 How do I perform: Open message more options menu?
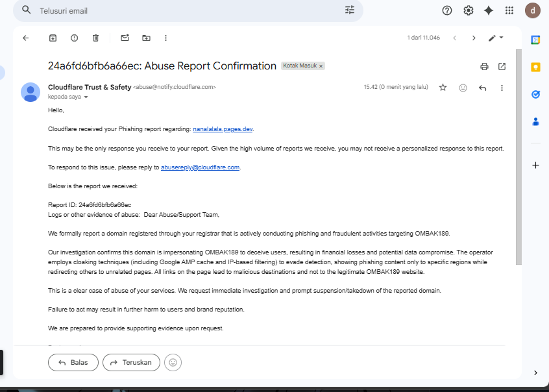502,88
